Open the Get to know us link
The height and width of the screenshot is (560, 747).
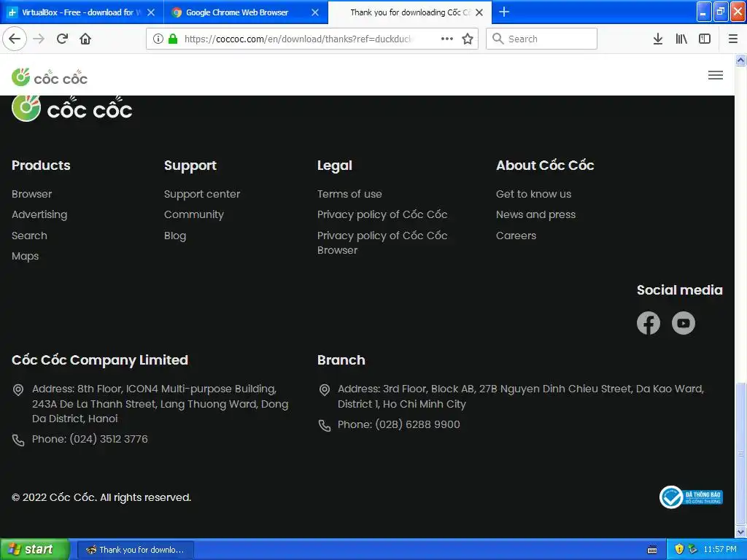point(533,194)
